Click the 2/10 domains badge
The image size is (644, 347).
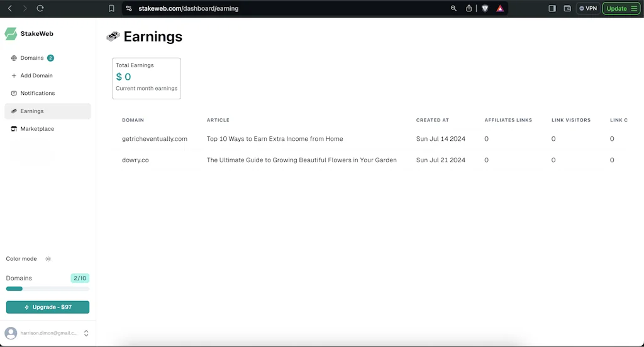pyautogui.click(x=80, y=278)
